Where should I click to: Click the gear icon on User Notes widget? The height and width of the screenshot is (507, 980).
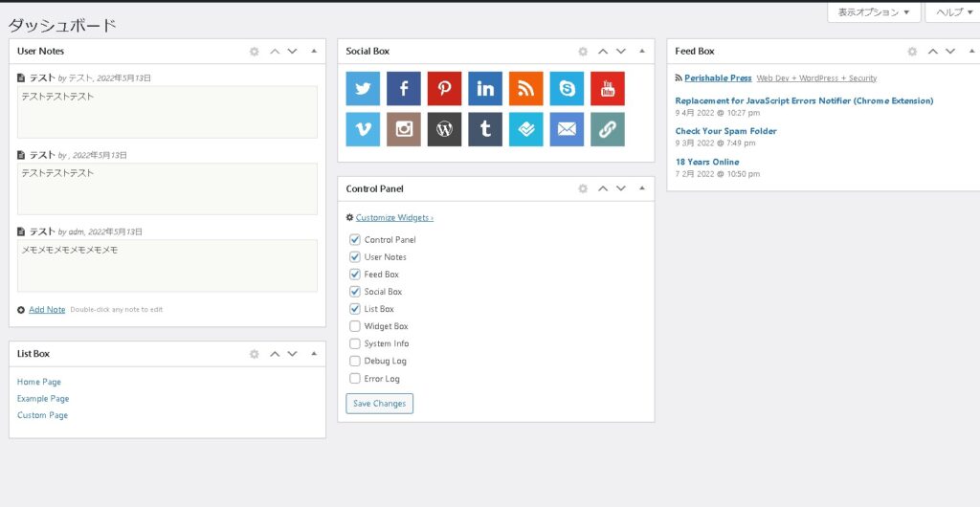pyautogui.click(x=255, y=52)
